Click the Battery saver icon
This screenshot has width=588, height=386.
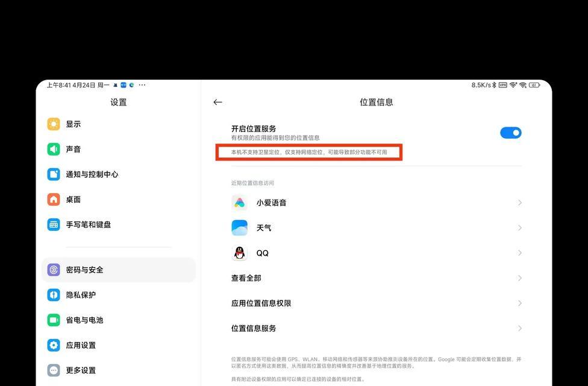click(54, 320)
